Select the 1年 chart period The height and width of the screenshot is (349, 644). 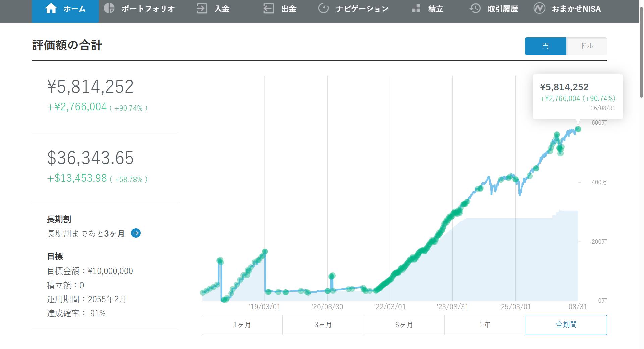click(485, 325)
